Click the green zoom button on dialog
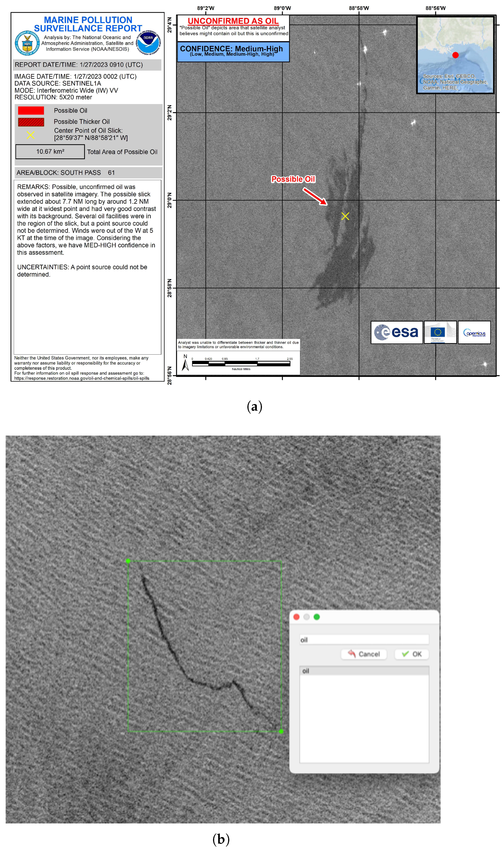 coord(317,617)
